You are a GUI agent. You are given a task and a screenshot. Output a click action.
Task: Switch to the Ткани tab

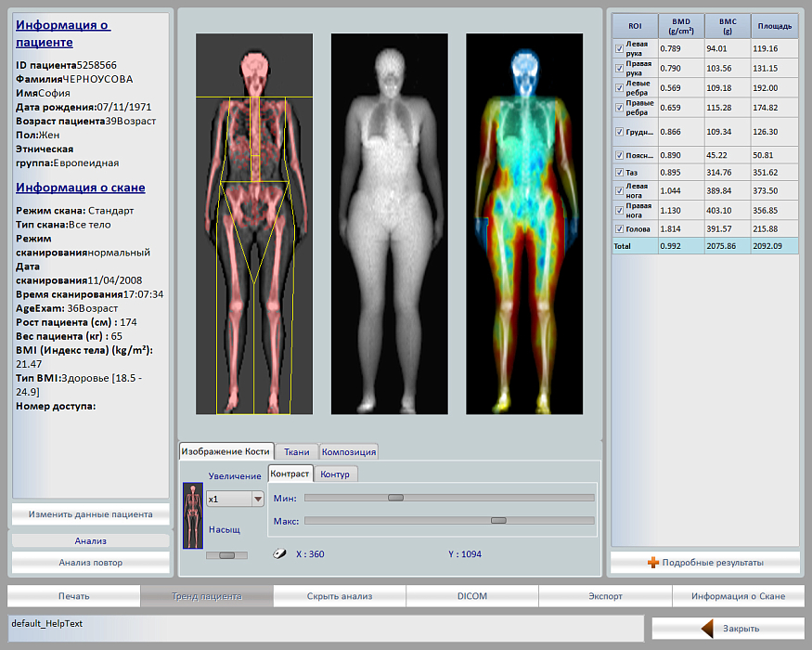[297, 452]
